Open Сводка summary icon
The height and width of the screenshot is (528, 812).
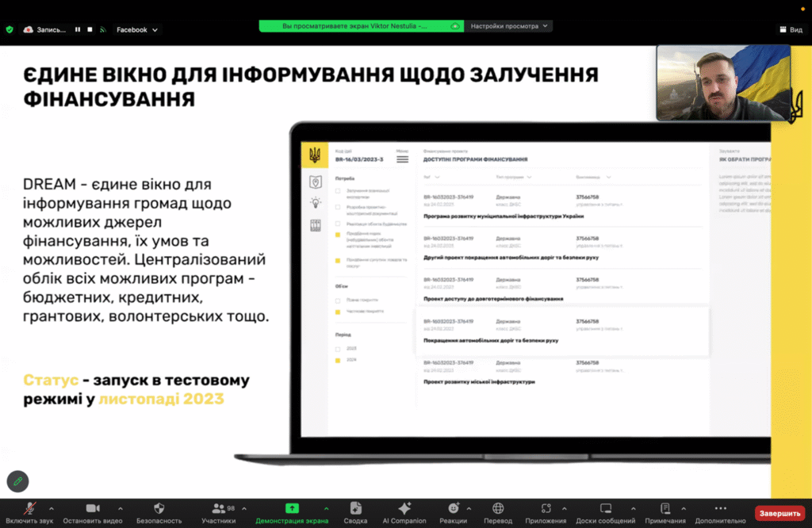click(356, 508)
